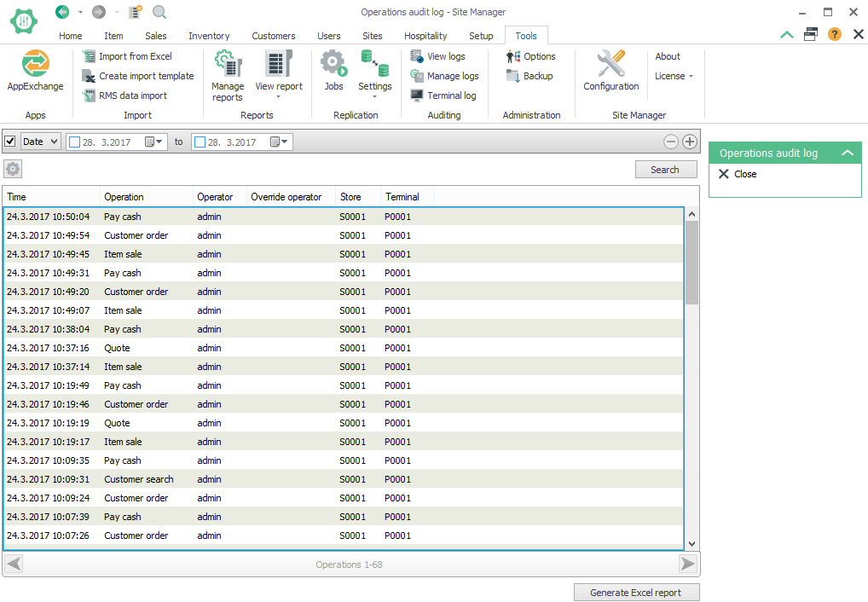Screen dimensions: 868x602
Task: Collapse the Operations audit log panel header
Action: (x=848, y=152)
